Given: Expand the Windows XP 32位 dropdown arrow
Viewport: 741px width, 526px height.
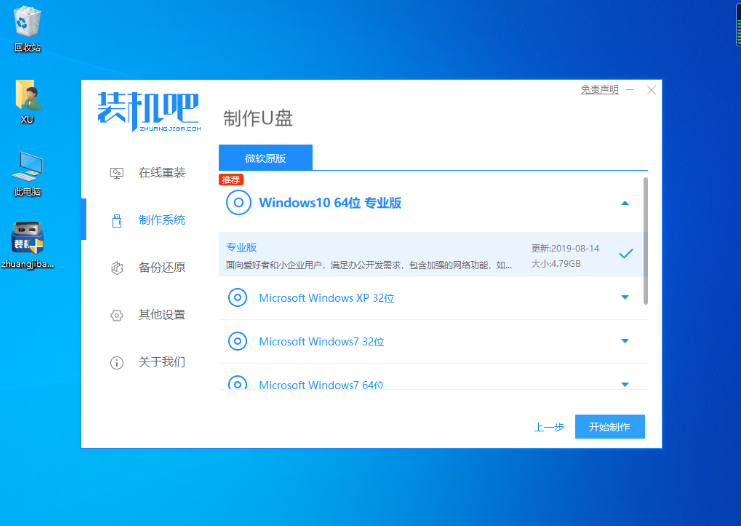Looking at the screenshot, I should pos(625,297).
